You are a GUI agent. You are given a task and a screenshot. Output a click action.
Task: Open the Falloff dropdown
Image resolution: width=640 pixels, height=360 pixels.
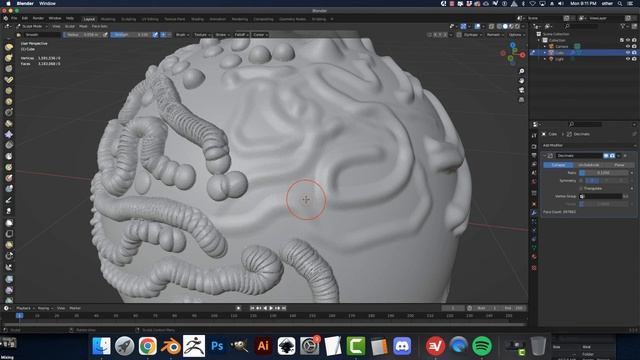pos(242,35)
